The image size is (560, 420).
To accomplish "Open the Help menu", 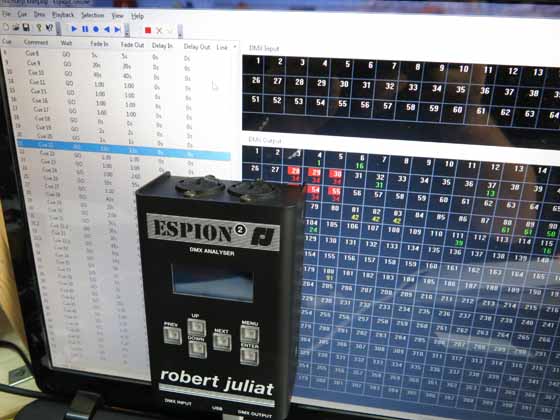I will 137,16.
